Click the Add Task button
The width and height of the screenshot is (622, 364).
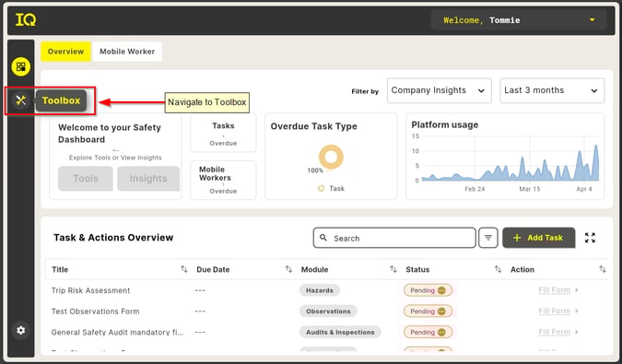539,238
